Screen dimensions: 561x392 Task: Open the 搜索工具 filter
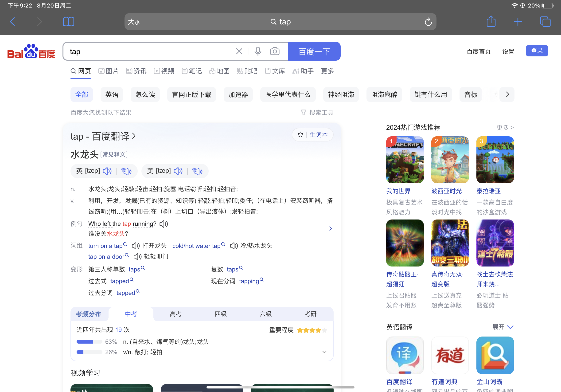[x=317, y=112]
